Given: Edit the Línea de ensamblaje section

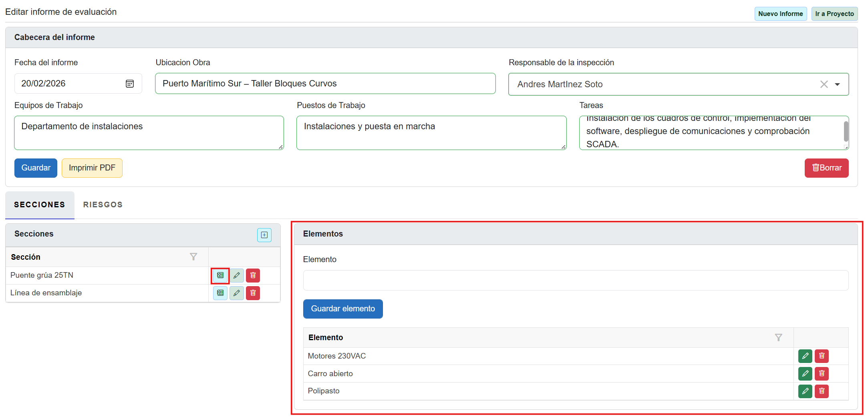Looking at the screenshot, I should pyautogui.click(x=237, y=293).
